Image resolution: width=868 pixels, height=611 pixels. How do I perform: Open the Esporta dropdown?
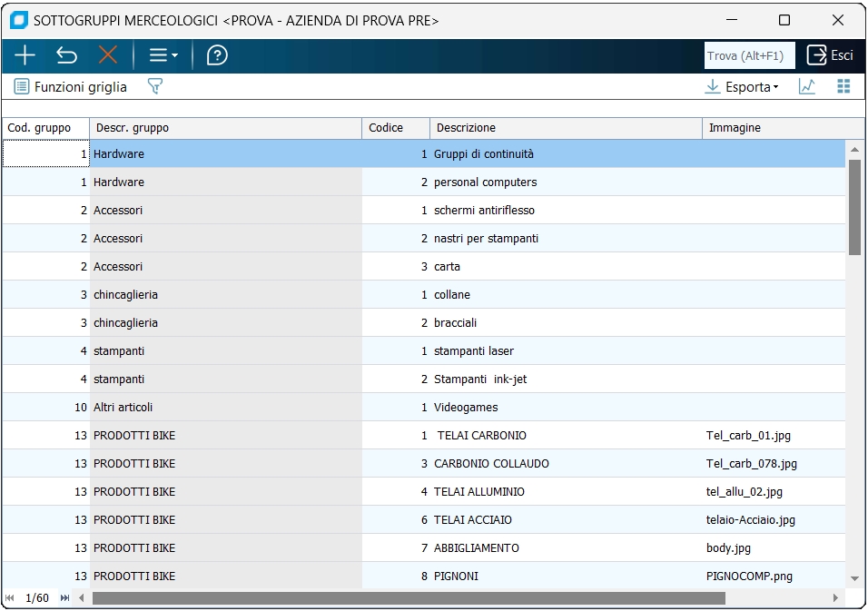(742, 87)
